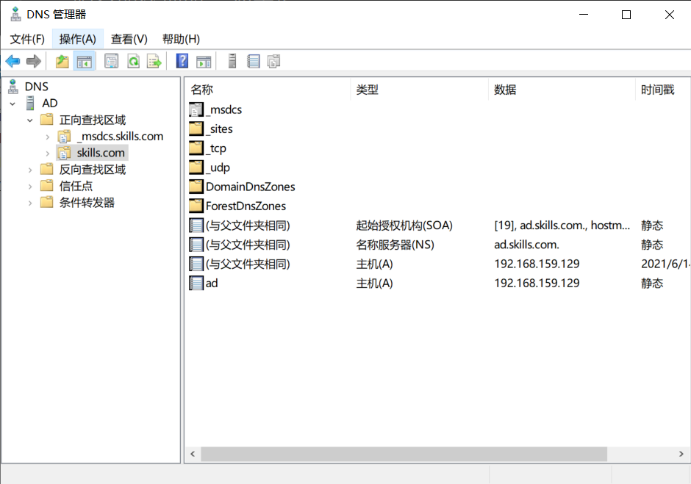
Task: Select the DNS root node
Action: (x=36, y=86)
